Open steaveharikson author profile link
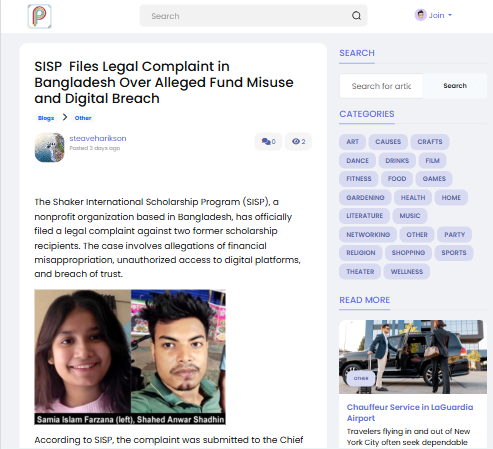The height and width of the screenshot is (449, 493). [x=98, y=138]
